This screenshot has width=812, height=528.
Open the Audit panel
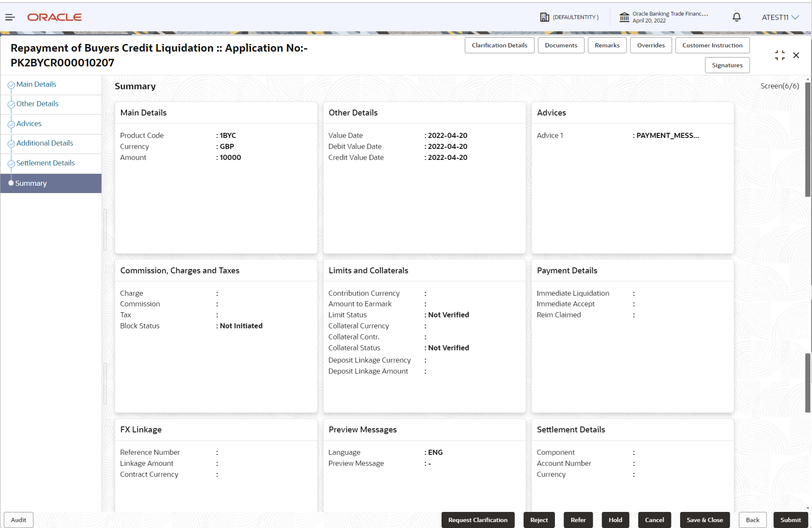point(19,520)
